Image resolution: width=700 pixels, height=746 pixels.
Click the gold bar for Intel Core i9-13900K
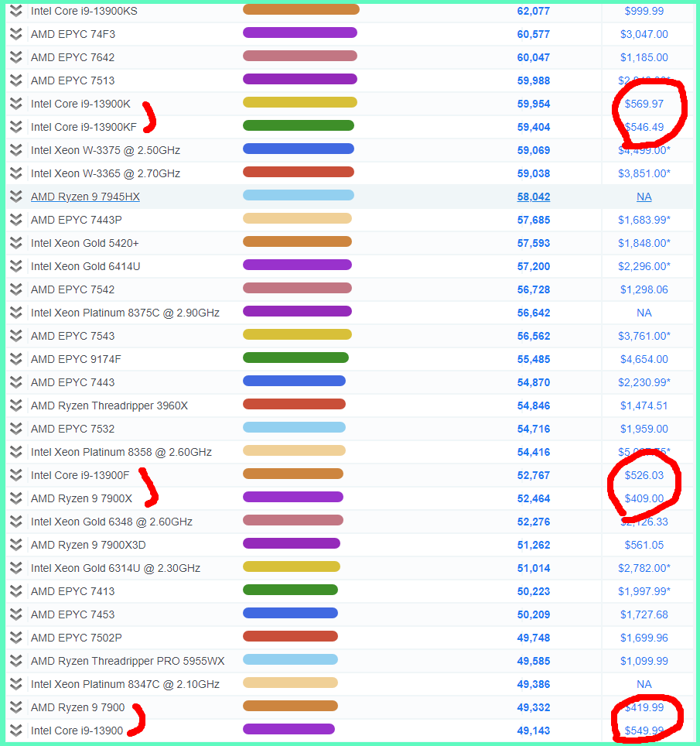299,102
